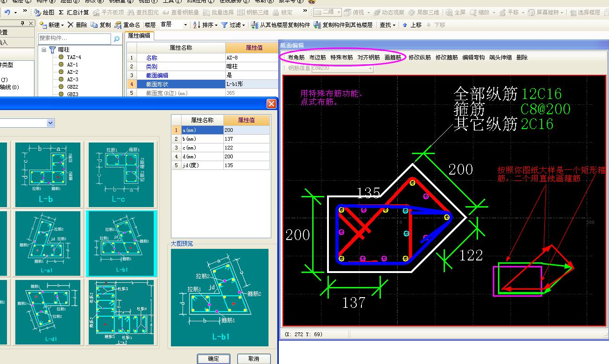The image size is (609, 364).
Task: Start 动态观察 dynamic orbit tool
Action: click(388, 13)
